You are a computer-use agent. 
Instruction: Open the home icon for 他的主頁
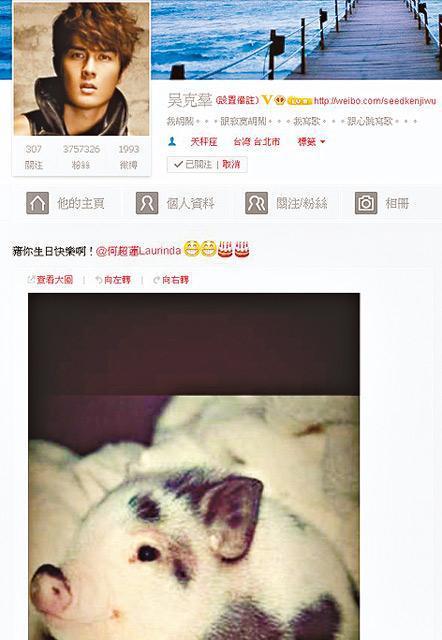click(38, 203)
